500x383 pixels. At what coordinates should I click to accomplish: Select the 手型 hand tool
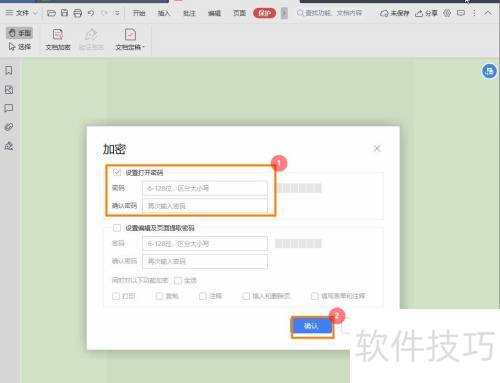[x=19, y=33]
